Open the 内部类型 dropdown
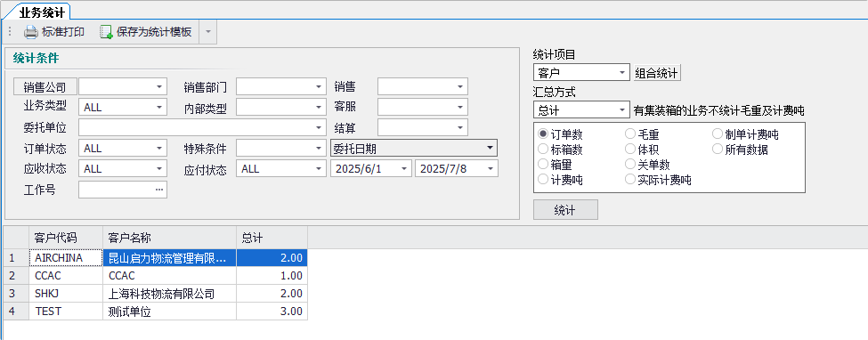Viewport: 868px width, 340px height. coord(319,108)
